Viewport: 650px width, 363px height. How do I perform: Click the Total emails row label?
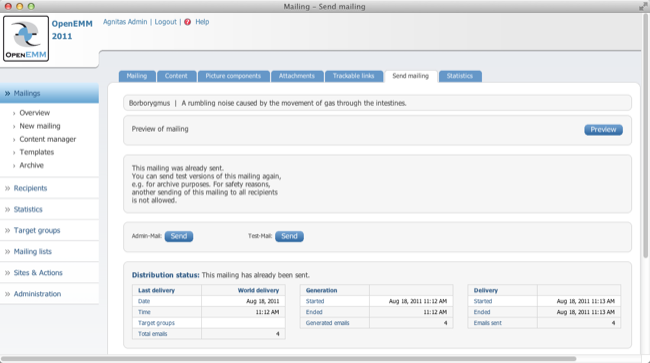tap(153, 334)
